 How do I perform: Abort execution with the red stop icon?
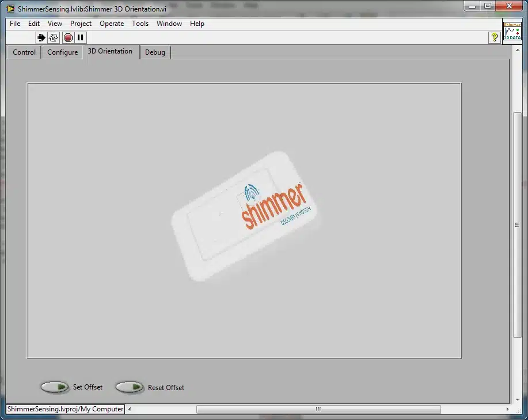(68, 38)
